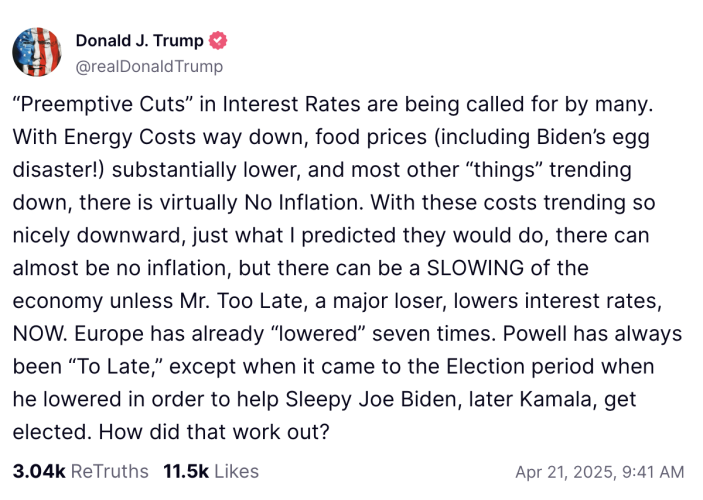Click the red verified badge icon

219,41
